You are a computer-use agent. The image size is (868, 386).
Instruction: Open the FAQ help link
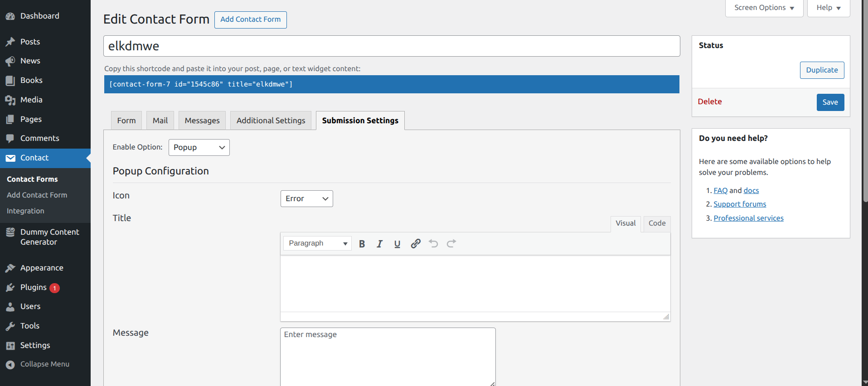pyautogui.click(x=721, y=191)
